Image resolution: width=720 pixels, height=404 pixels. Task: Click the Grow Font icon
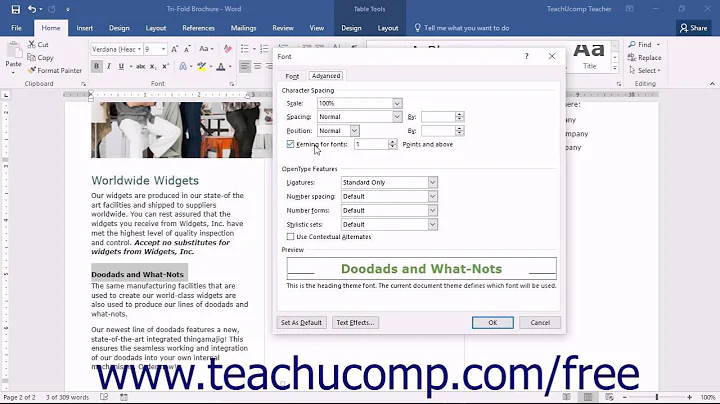174,49
